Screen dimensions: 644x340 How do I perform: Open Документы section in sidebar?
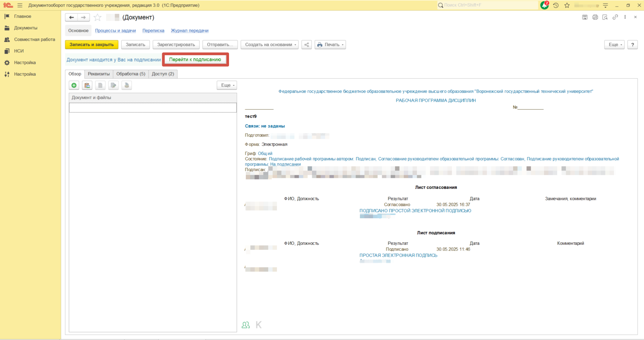tap(26, 28)
